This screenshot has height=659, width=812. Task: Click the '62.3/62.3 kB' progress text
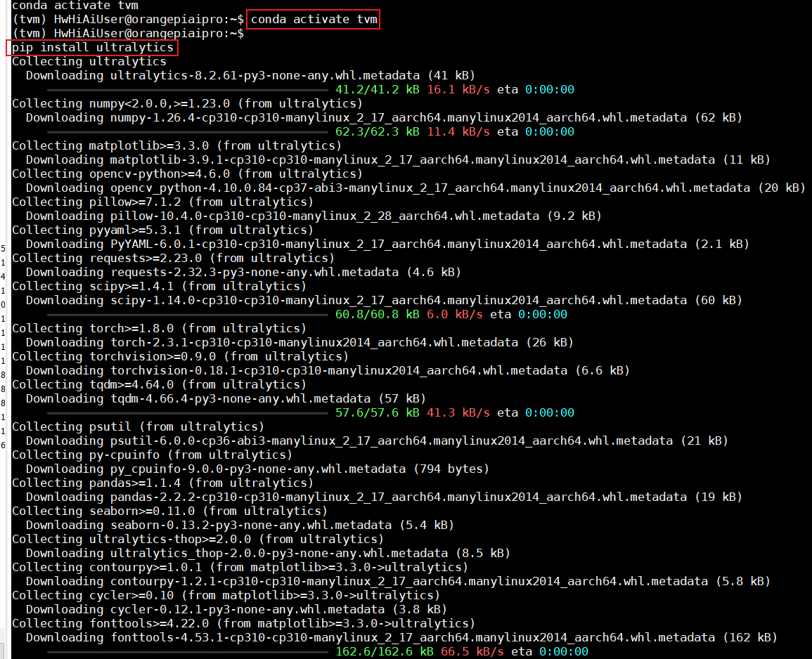point(377,131)
